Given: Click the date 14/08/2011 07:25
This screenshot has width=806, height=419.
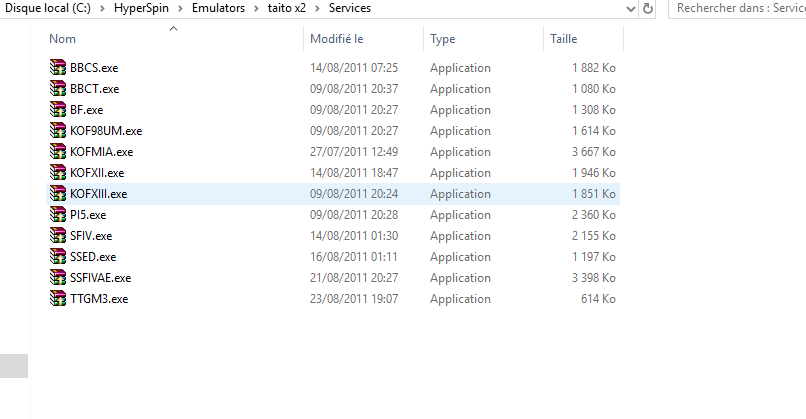Looking at the screenshot, I should (354, 68).
